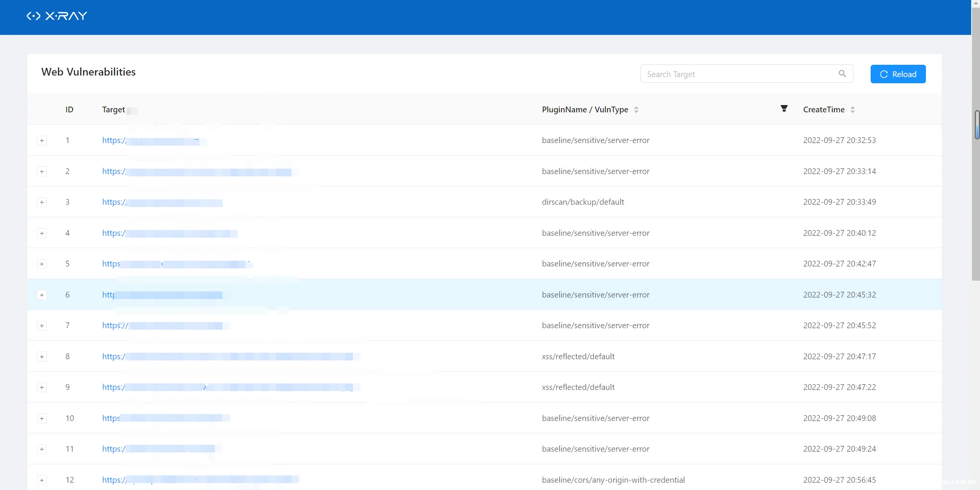The width and height of the screenshot is (980, 490).
Task: Expand vulnerability row 3 dirscan backup
Action: 42,202
